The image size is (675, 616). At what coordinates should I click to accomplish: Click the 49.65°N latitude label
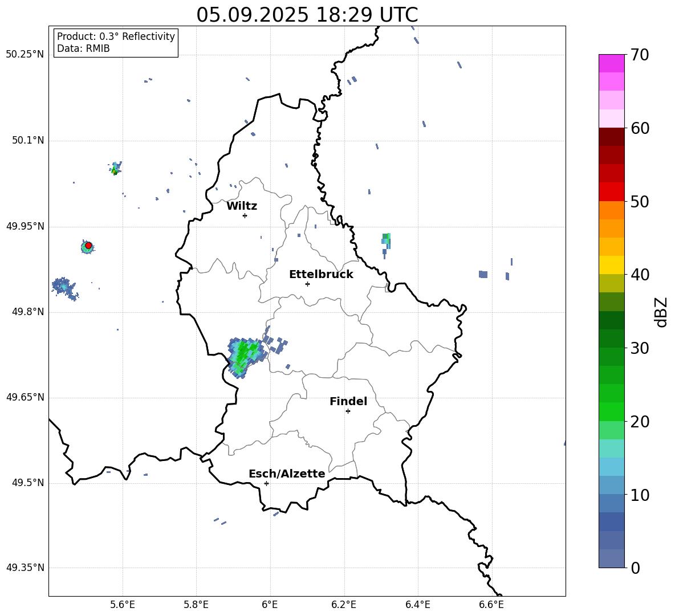pos(25,397)
